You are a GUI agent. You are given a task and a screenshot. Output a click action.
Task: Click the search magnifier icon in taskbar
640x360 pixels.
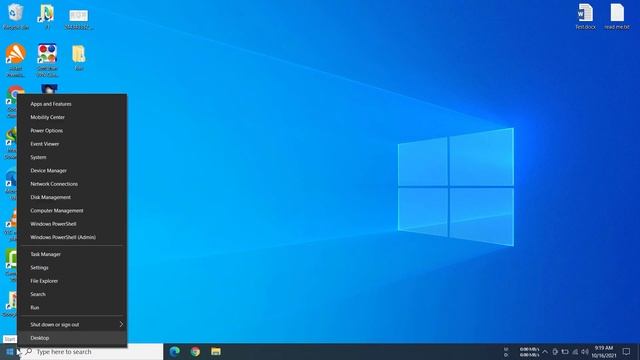click(29, 351)
